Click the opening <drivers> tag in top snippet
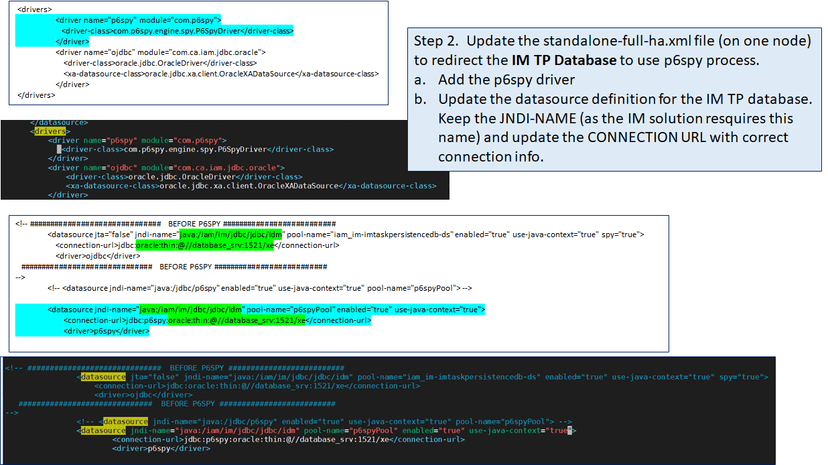Screen dimensions: 828x465 point(36,10)
